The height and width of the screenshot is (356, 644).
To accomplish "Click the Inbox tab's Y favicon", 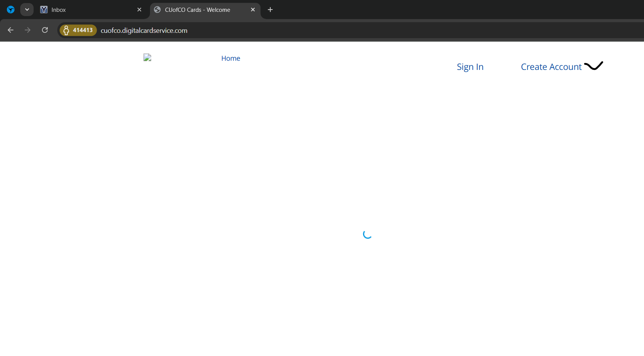I will (44, 10).
